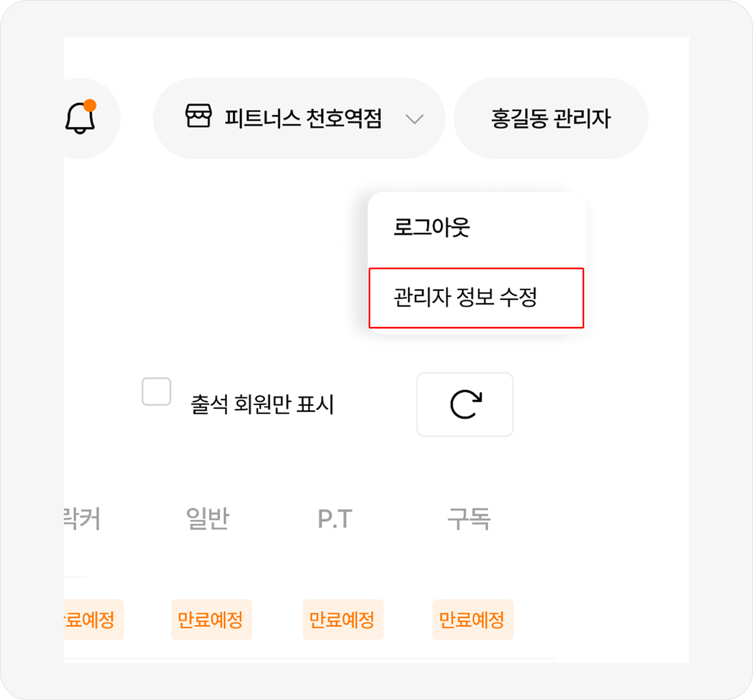Click the storefront icon beside 피트니스 천호역점
The width and height of the screenshot is (753, 700).
199,116
